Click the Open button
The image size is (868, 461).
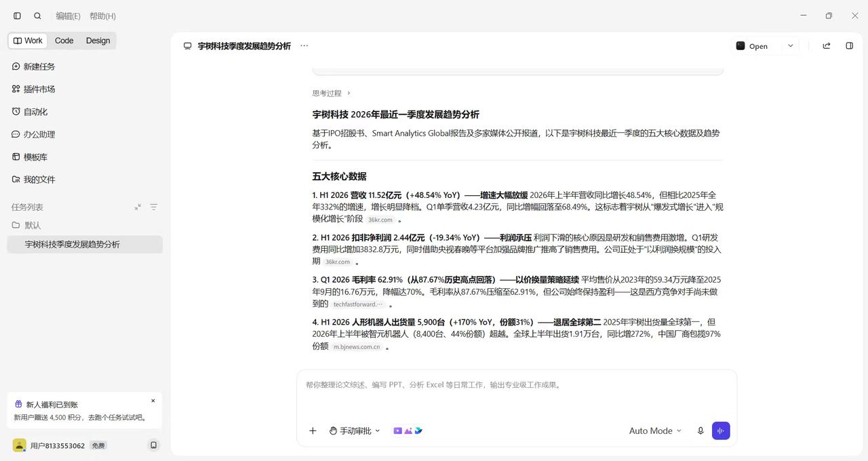752,46
